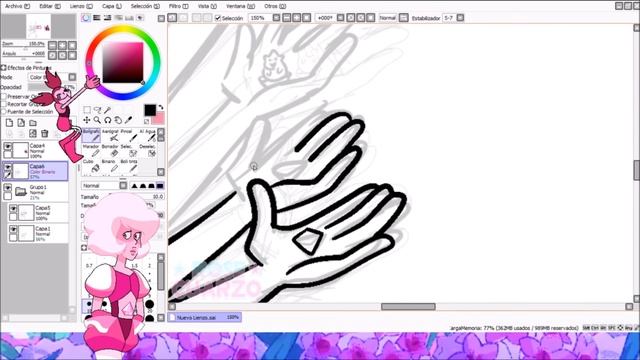Select the move layer tool
This screenshot has width=640, height=360.
tap(87, 120)
